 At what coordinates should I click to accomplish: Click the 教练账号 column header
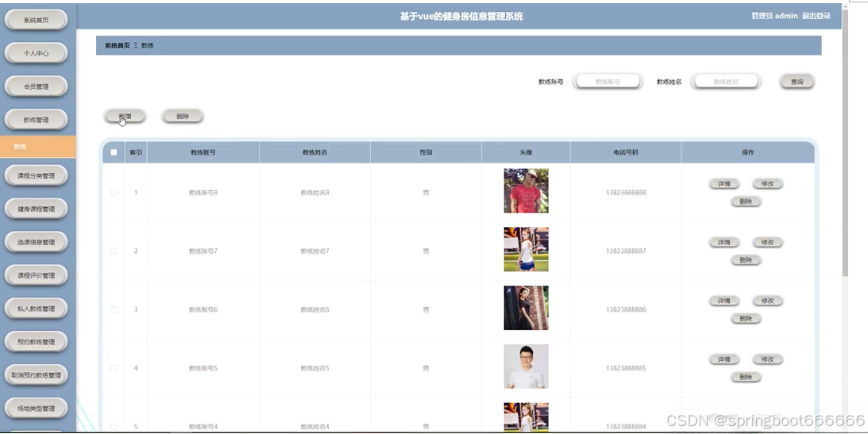[203, 152]
